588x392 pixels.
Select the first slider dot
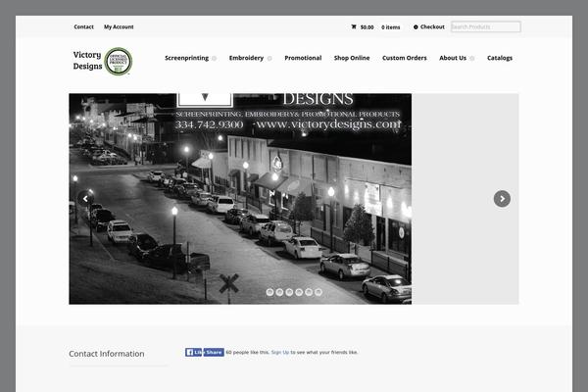(269, 292)
